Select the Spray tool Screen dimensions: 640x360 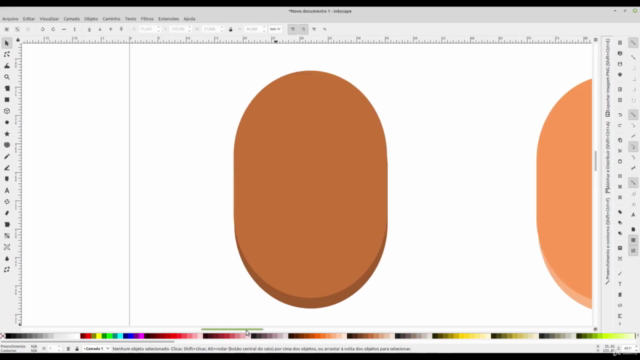(x=7, y=202)
